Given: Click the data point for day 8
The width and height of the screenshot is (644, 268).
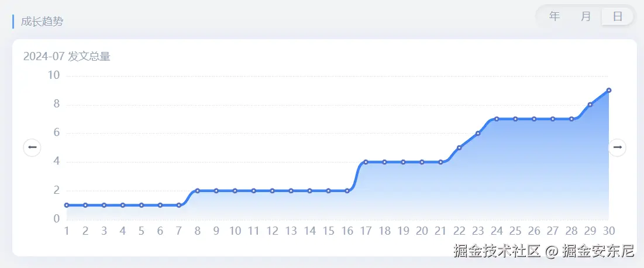Looking at the screenshot, I should pyautogui.click(x=198, y=191).
